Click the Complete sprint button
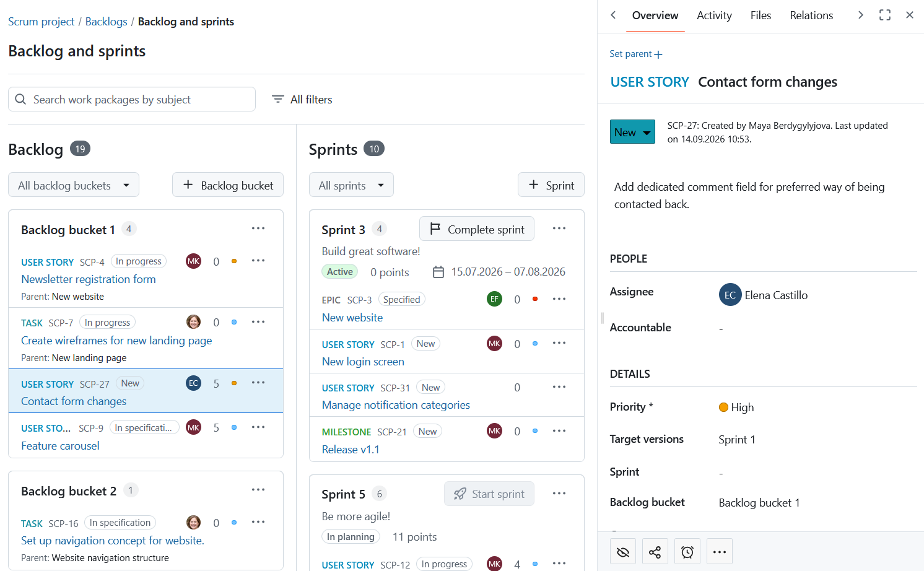The image size is (924, 571). (477, 229)
